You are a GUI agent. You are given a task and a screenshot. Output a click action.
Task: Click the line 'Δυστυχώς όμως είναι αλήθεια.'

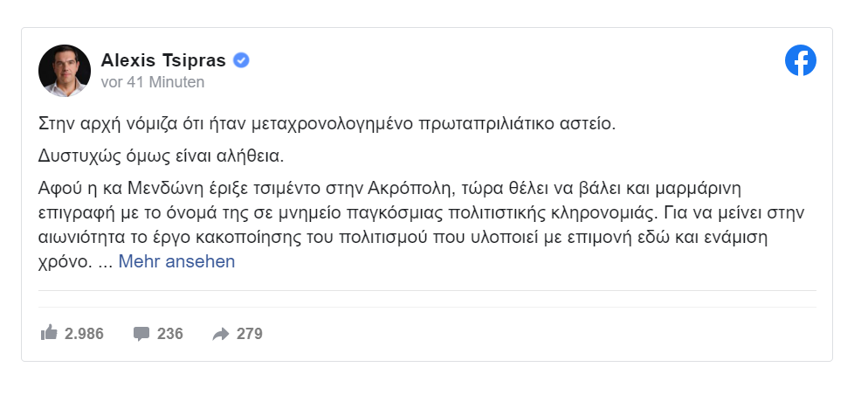tap(161, 156)
